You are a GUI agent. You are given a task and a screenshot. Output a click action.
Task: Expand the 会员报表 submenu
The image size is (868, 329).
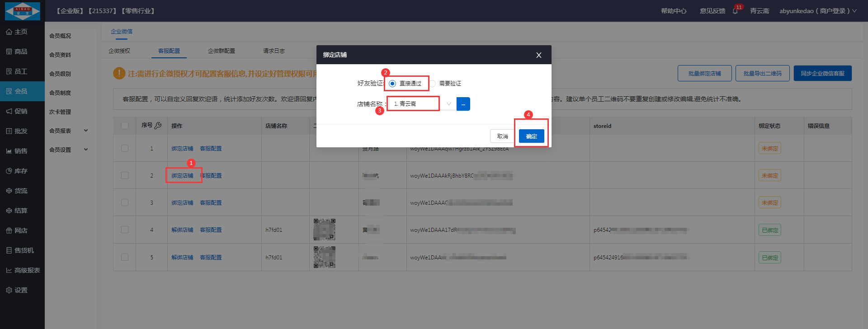click(x=68, y=131)
